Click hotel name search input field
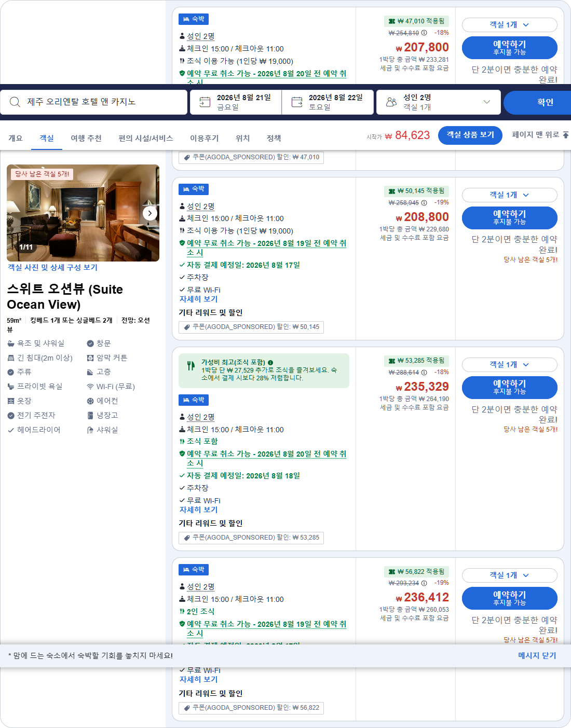571x728 pixels. [94, 102]
